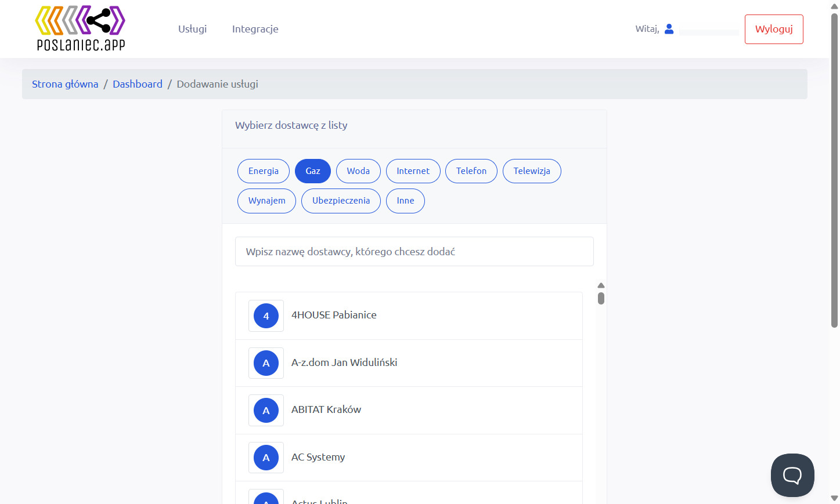Go to Dashboard breadcrumb link

[x=138, y=84]
